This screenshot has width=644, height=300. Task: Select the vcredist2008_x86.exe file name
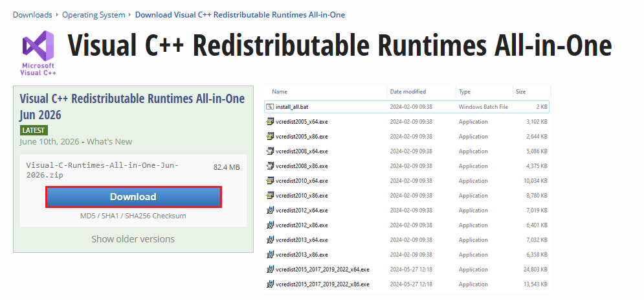[x=302, y=166]
